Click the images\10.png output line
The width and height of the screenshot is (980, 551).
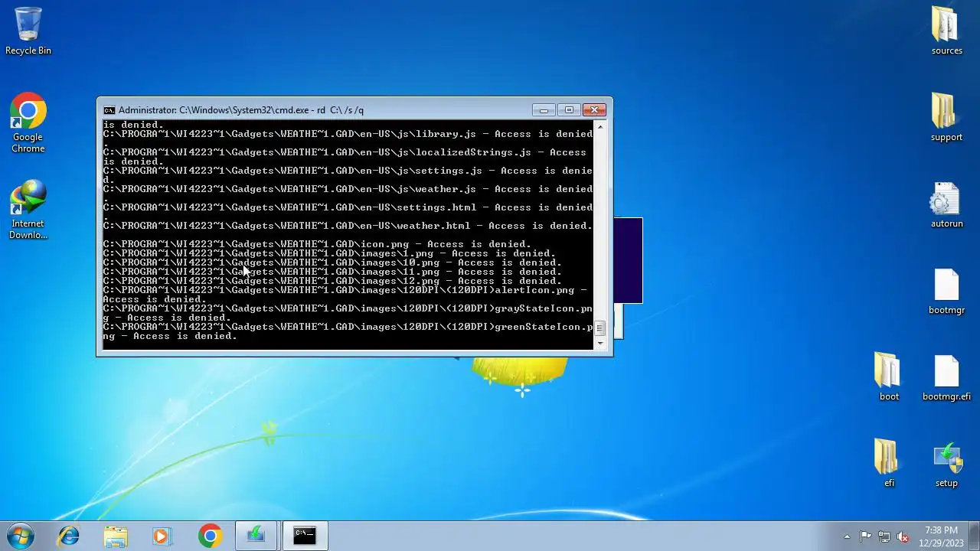(x=332, y=262)
